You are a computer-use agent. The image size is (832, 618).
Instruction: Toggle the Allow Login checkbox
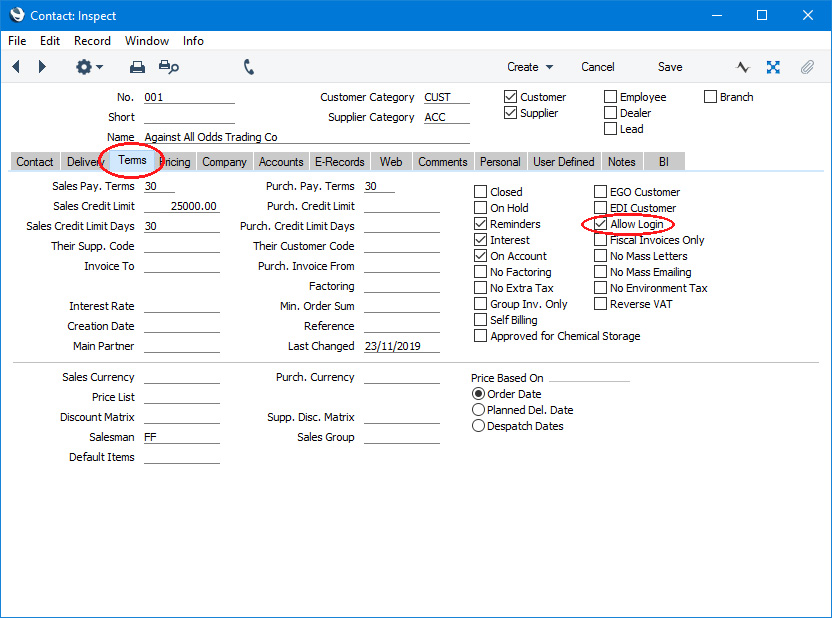600,224
